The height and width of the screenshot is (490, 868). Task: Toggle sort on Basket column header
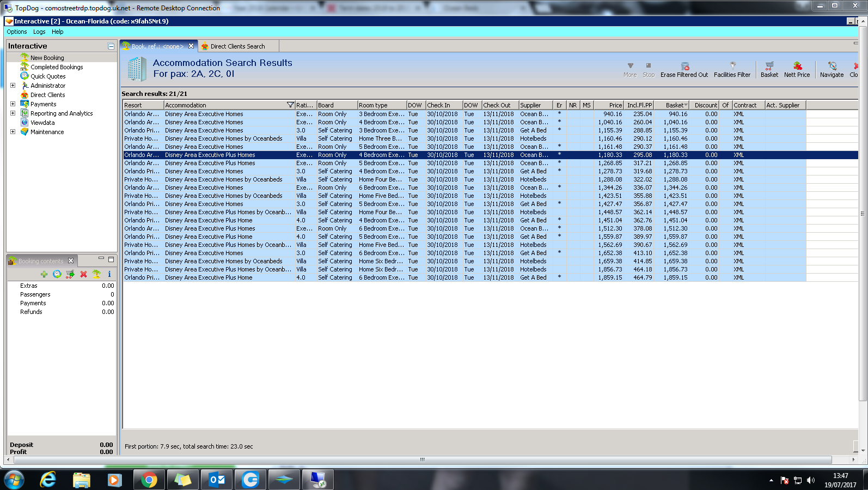[671, 105]
